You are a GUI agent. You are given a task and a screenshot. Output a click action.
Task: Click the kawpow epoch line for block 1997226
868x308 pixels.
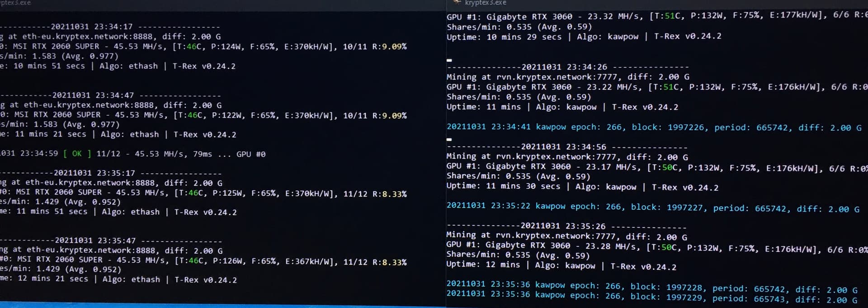point(654,127)
